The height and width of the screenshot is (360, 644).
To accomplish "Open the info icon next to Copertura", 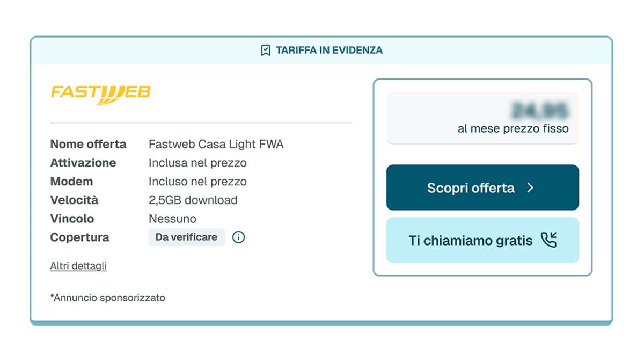I will click(238, 237).
